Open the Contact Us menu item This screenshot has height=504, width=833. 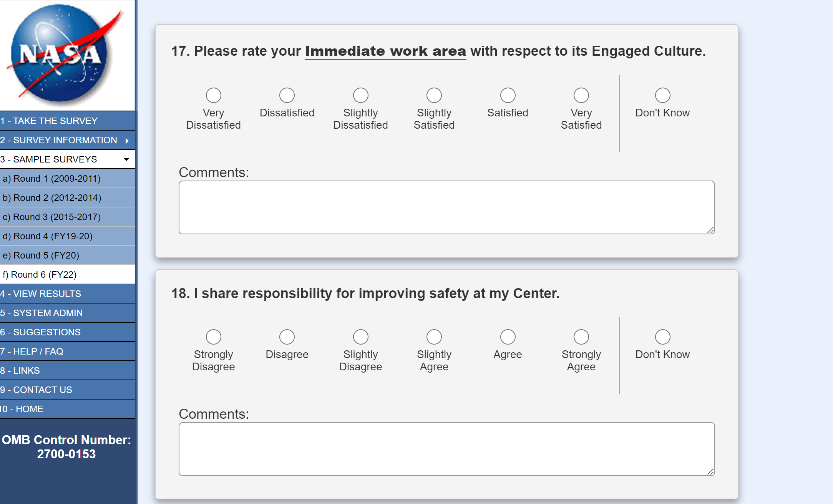point(36,390)
